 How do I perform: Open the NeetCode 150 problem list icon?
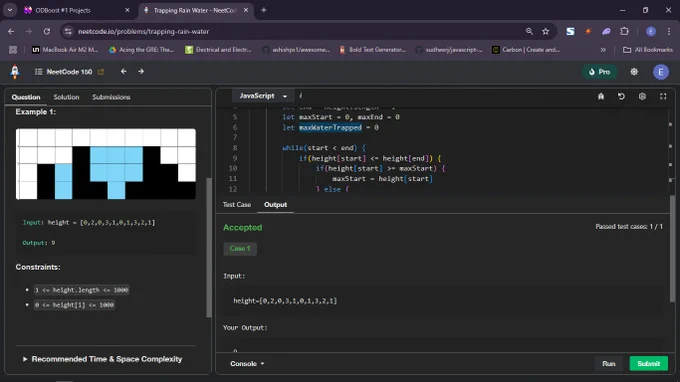pos(39,72)
